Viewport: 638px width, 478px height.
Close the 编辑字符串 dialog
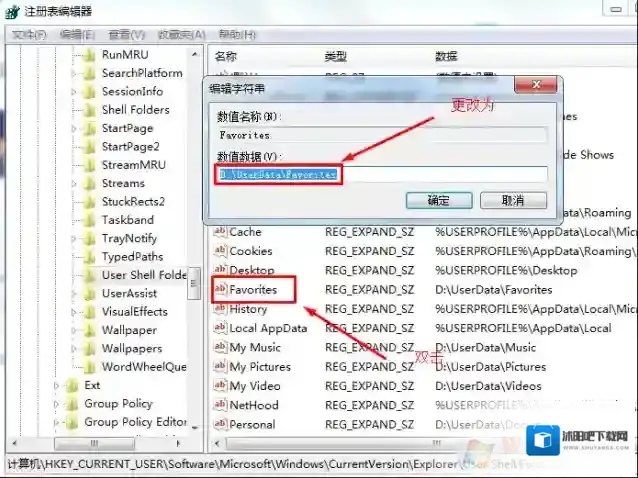pyautogui.click(x=536, y=85)
